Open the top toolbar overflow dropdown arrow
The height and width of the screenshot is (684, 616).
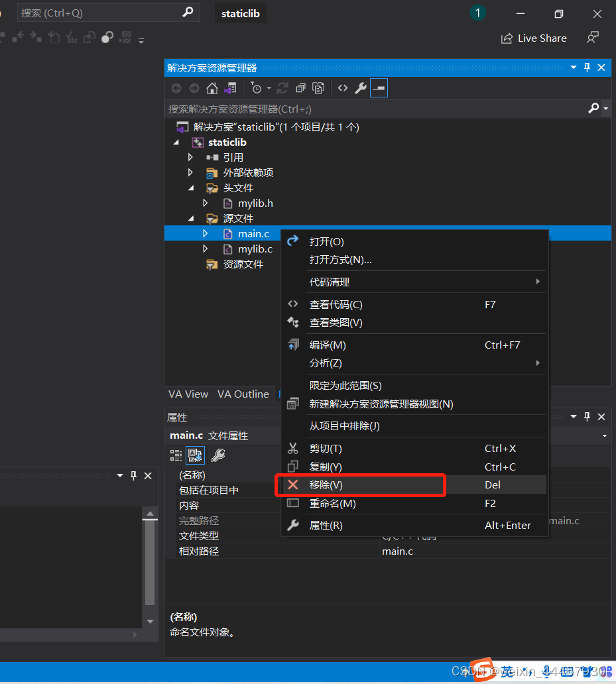tap(141, 41)
